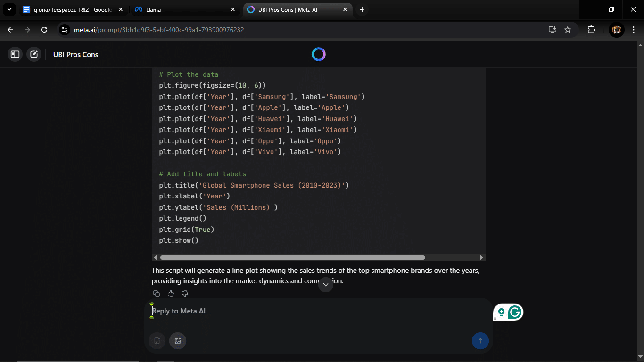Click the 'This script will generate' paragraph
The height and width of the screenshot is (362, 644).
(316, 276)
